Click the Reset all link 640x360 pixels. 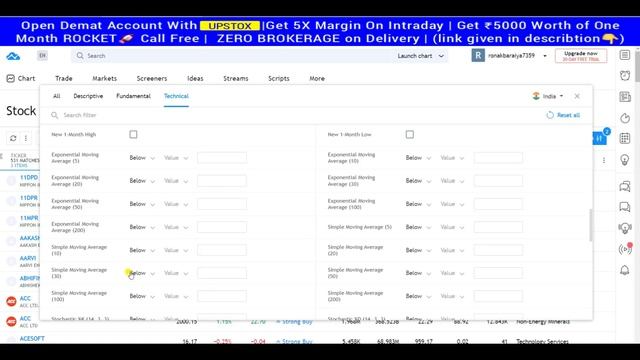pyautogui.click(x=568, y=115)
